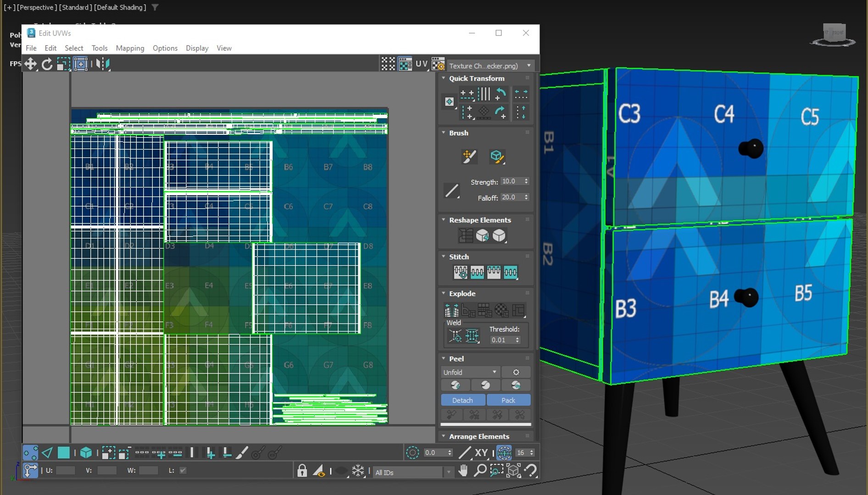Image resolution: width=868 pixels, height=495 pixels.
Task: Click the Detach button
Action: 462,400
